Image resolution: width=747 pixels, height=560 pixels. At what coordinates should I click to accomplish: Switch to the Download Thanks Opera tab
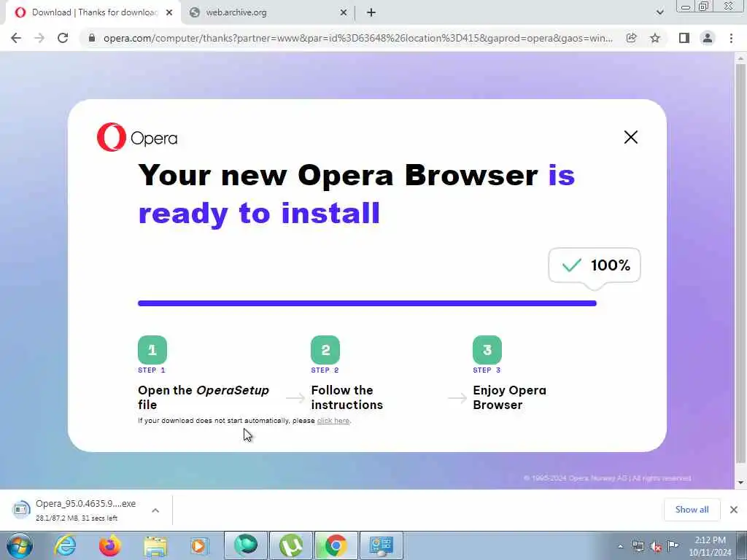point(94,12)
